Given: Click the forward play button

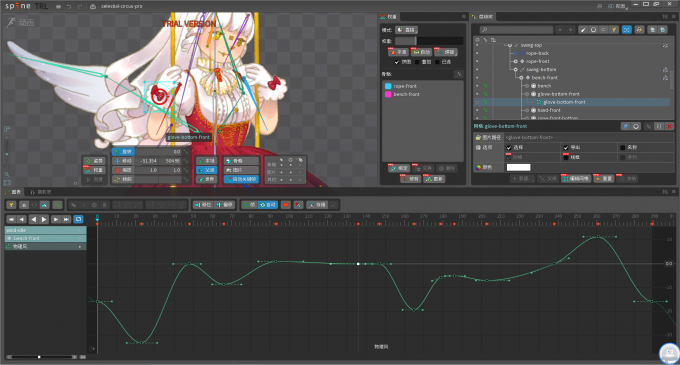Looking at the screenshot, I should coord(44,219).
